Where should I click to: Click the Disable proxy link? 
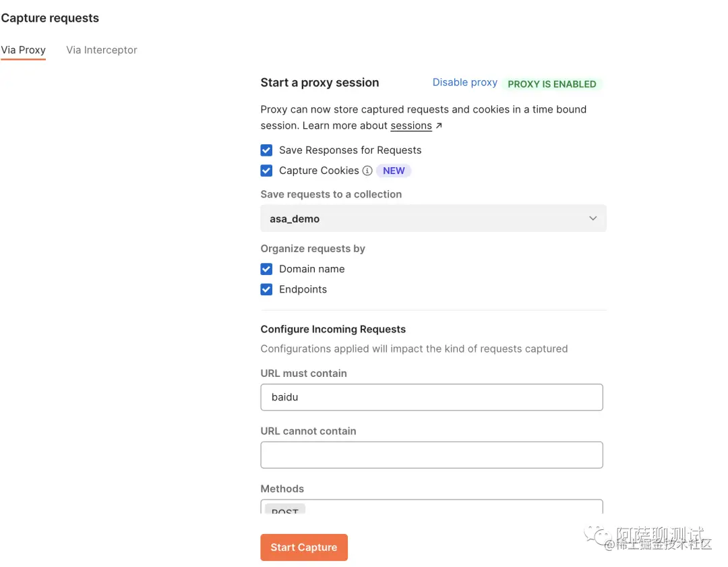coord(464,82)
